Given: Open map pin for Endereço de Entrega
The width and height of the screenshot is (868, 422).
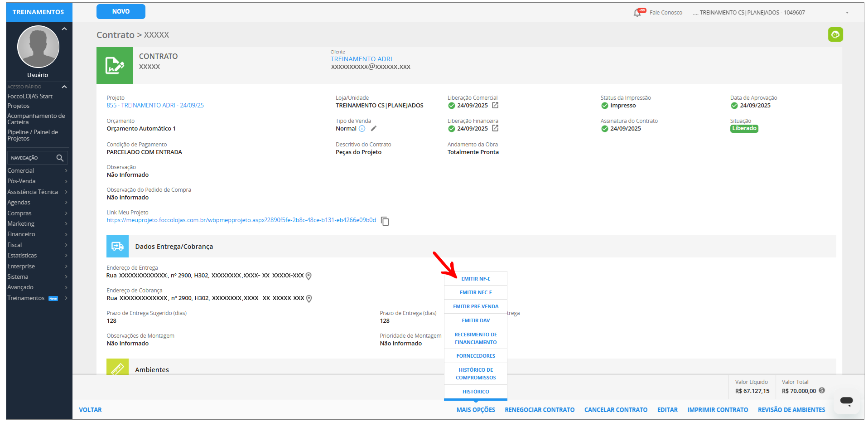Looking at the screenshot, I should click(x=309, y=276).
